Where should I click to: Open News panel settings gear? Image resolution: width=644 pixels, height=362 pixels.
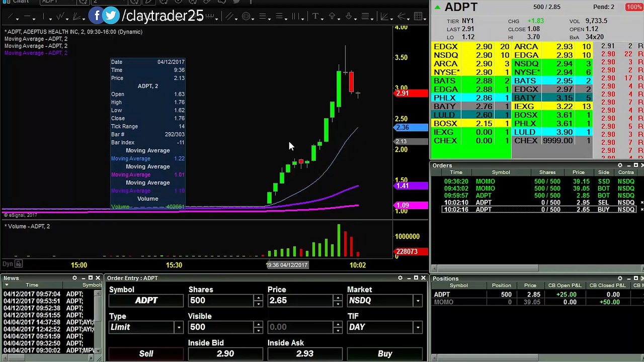pos(74,278)
